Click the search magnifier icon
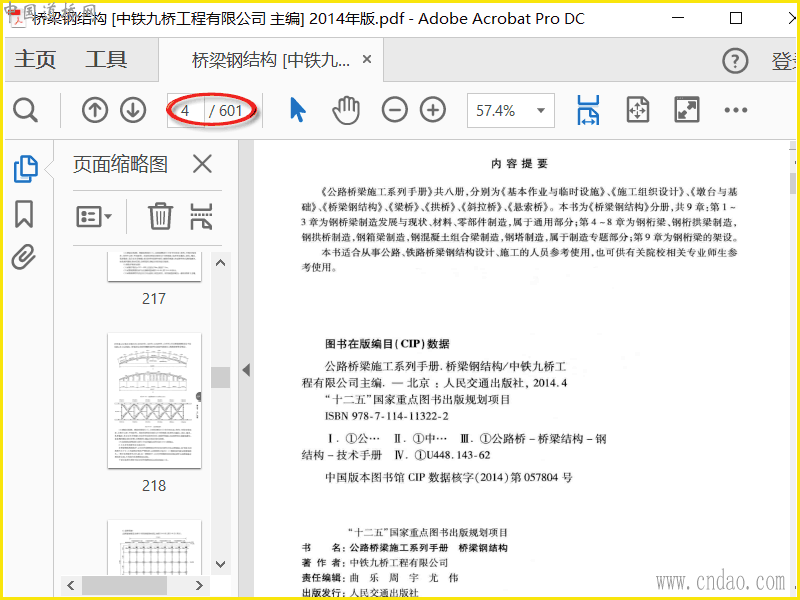Screen dimensions: 800x600 click(x=25, y=110)
